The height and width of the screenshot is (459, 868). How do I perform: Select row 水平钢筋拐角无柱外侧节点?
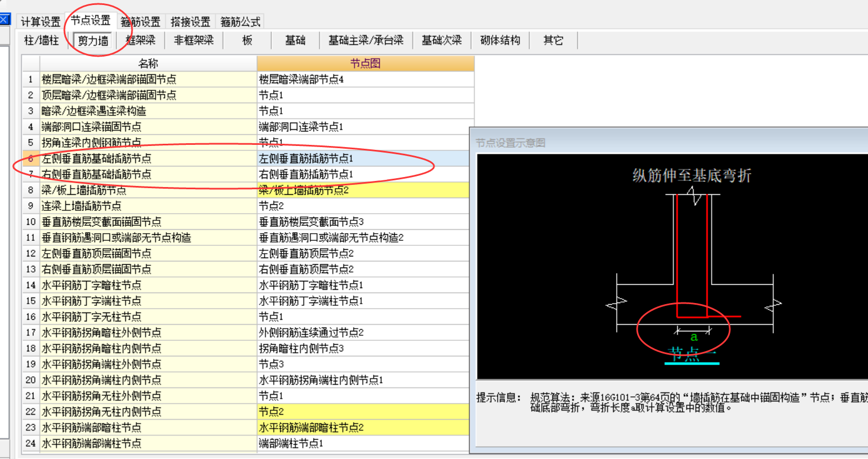click(148, 396)
